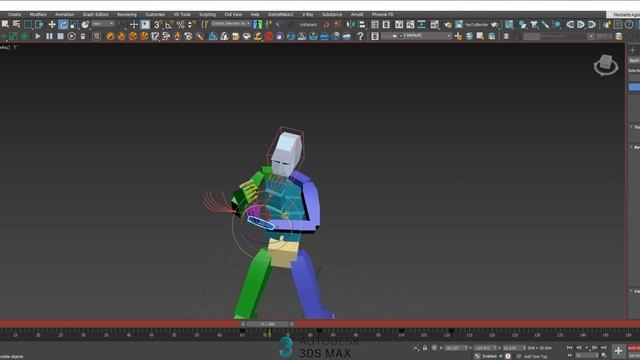Open the Phoenix FD menu
Image resolution: width=640 pixels, height=360 pixels.
382,14
